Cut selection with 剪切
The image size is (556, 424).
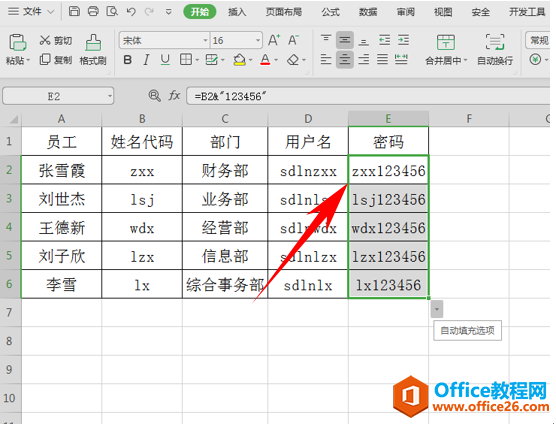click(56, 40)
